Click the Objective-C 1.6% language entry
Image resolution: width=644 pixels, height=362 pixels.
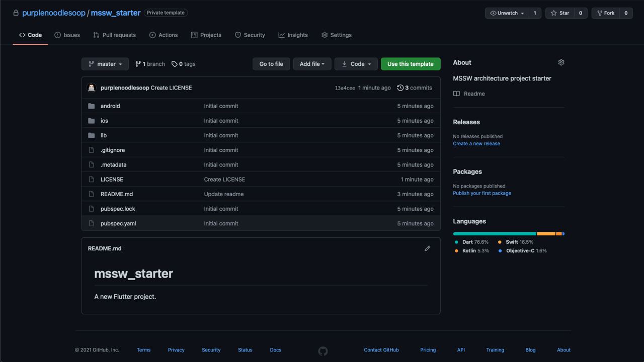point(523,251)
